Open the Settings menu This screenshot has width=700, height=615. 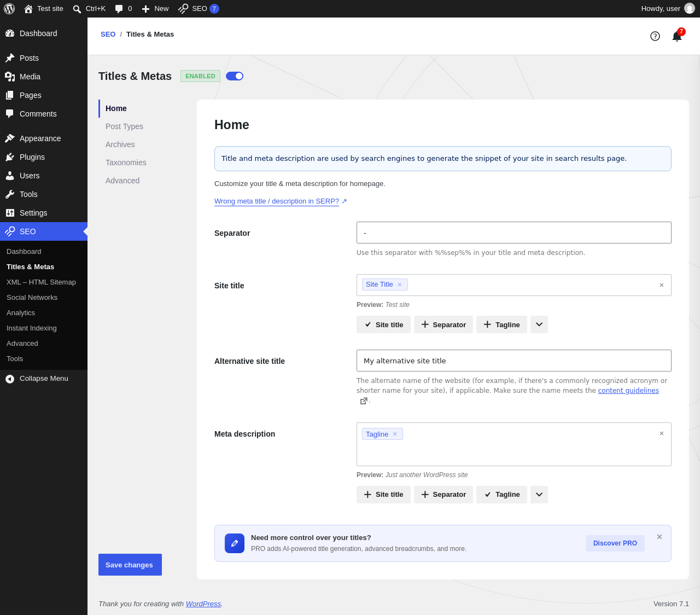click(x=44, y=213)
